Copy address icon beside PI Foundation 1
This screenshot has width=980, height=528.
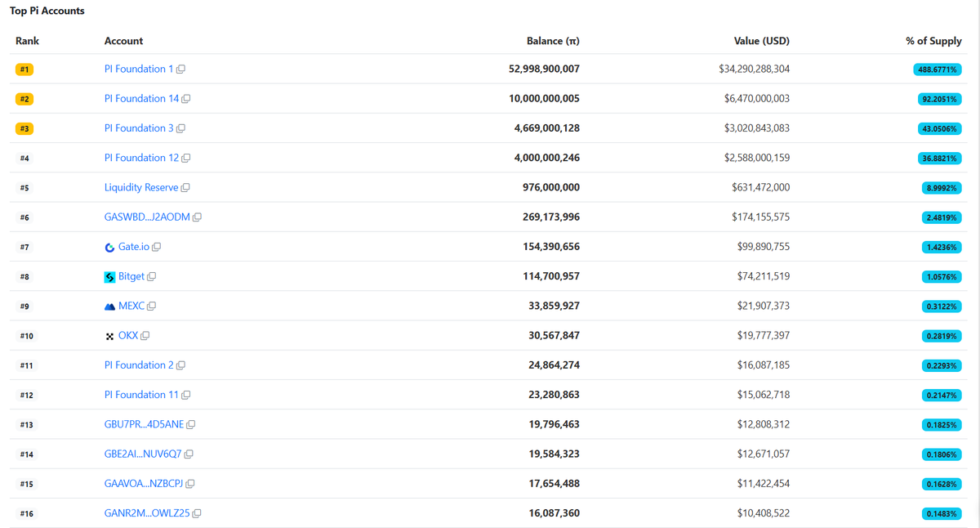pyautogui.click(x=181, y=69)
